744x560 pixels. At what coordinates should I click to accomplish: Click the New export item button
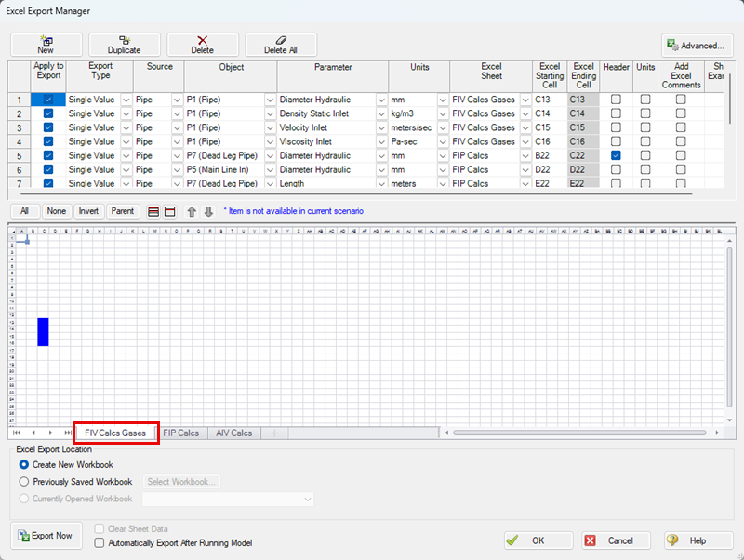point(46,45)
